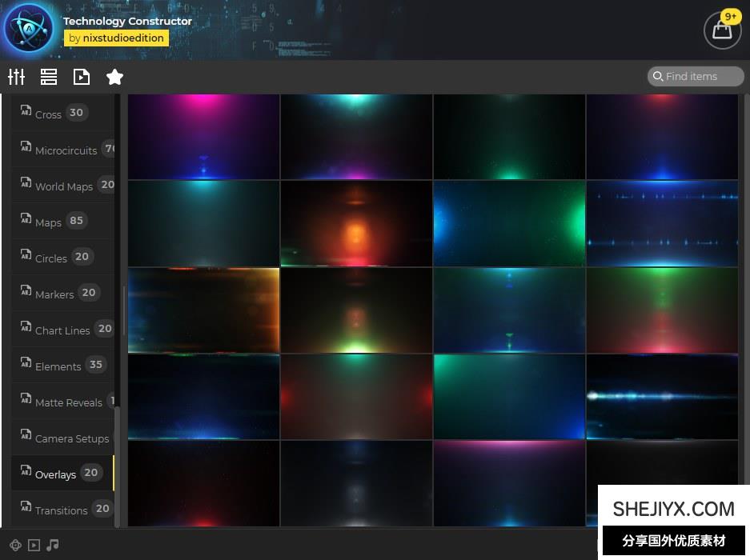Image resolution: width=750 pixels, height=560 pixels.
Task: Go to the Camera Setups category
Action: tap(71, 438)
